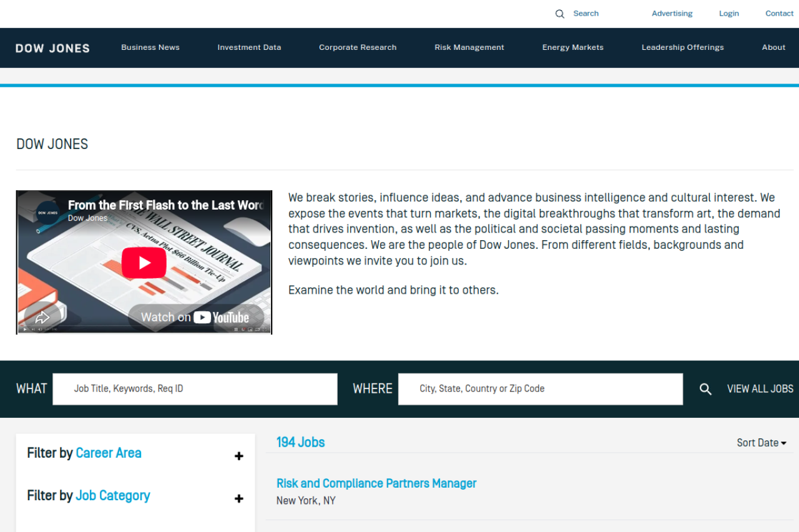Click the magnifier icon beside Search in the header
This screenshot has height=532, width=799.
pyautogui.click(x=560, y=14)
